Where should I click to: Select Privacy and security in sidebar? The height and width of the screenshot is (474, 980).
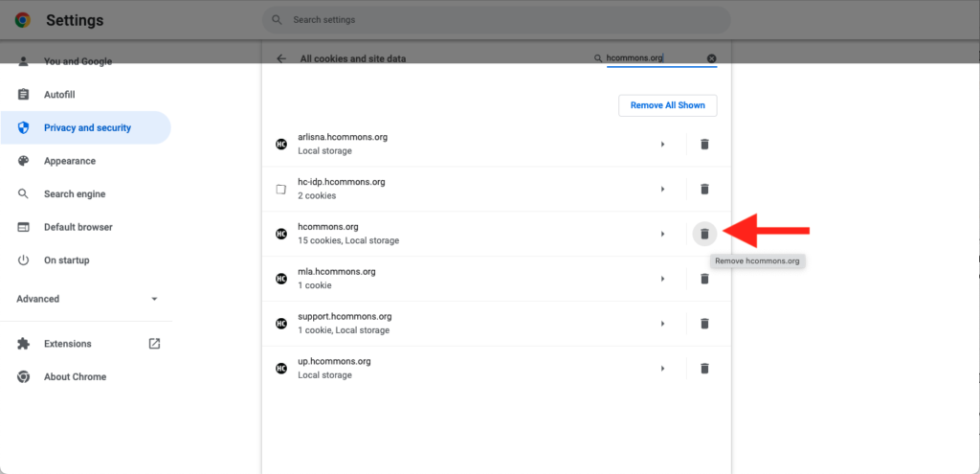[87, 127]
